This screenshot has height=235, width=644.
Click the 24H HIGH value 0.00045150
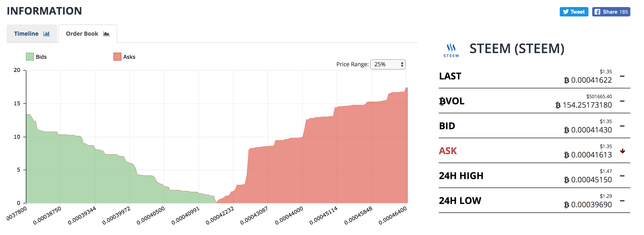click(592, 180)
